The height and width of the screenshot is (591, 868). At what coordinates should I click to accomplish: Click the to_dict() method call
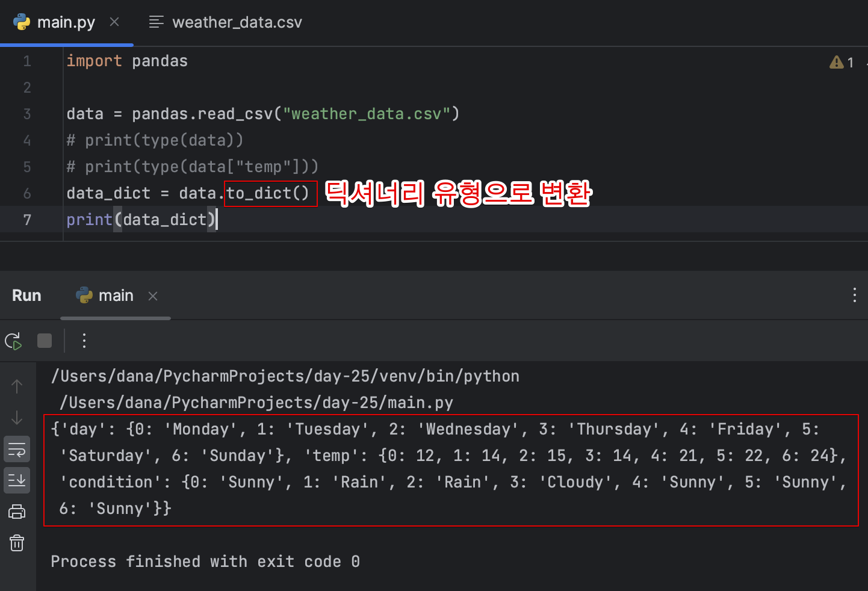click(x=268, y=193)
